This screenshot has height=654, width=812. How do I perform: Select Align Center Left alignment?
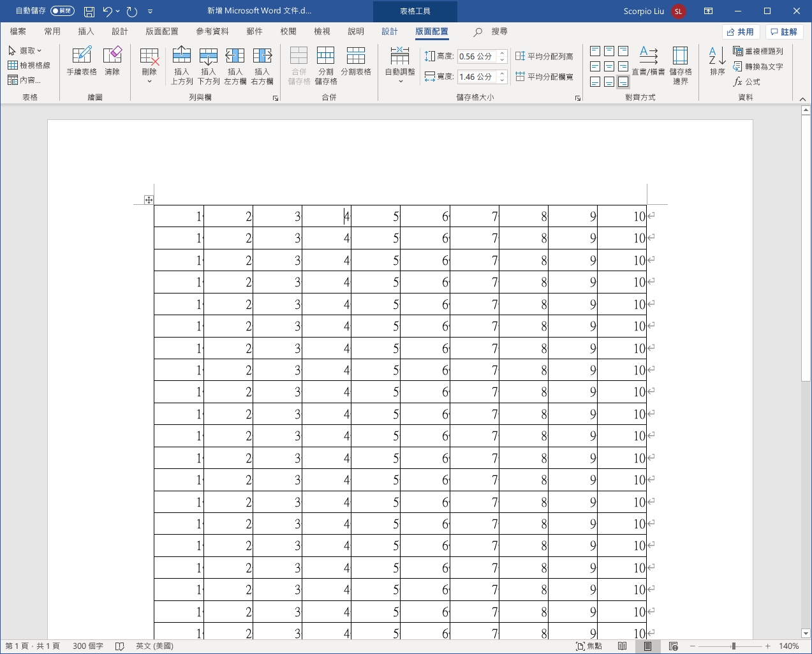point(595,66)
